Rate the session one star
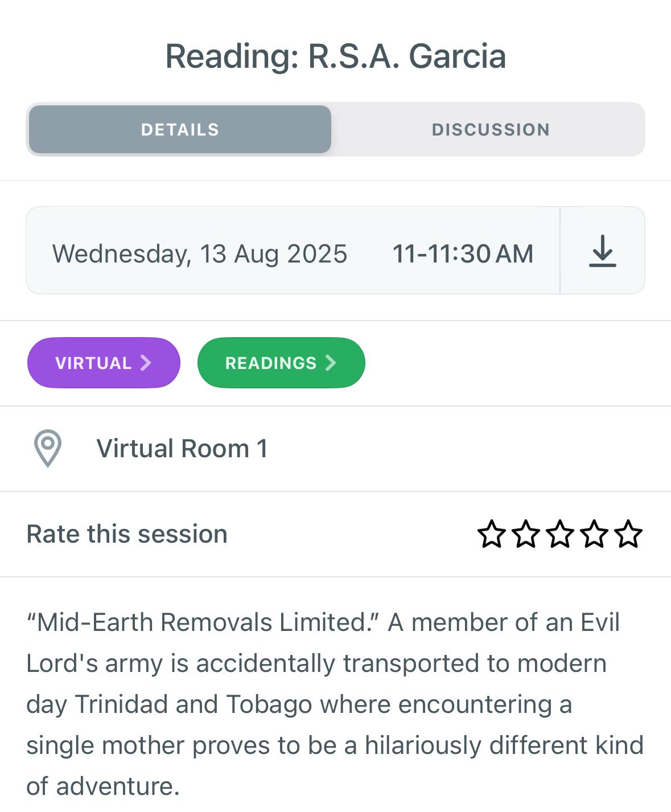This screenshot has height=812, width=671. point(491,534)
